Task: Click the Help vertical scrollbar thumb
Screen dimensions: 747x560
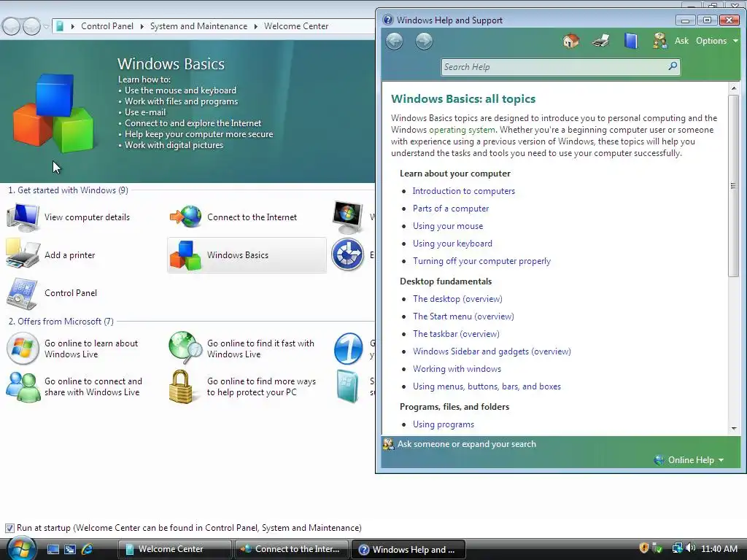Action: [x=734, y=186]
